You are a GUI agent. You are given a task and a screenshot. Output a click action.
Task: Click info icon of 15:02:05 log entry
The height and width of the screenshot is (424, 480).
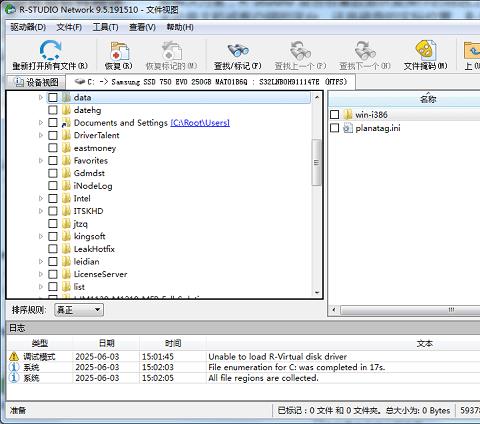pos(14,378)
